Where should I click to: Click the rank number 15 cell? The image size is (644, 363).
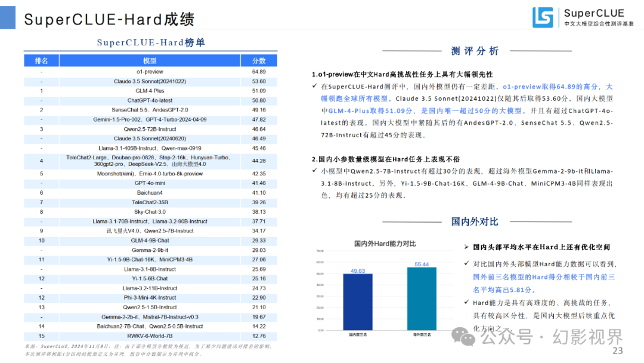(x=42, y=336)
